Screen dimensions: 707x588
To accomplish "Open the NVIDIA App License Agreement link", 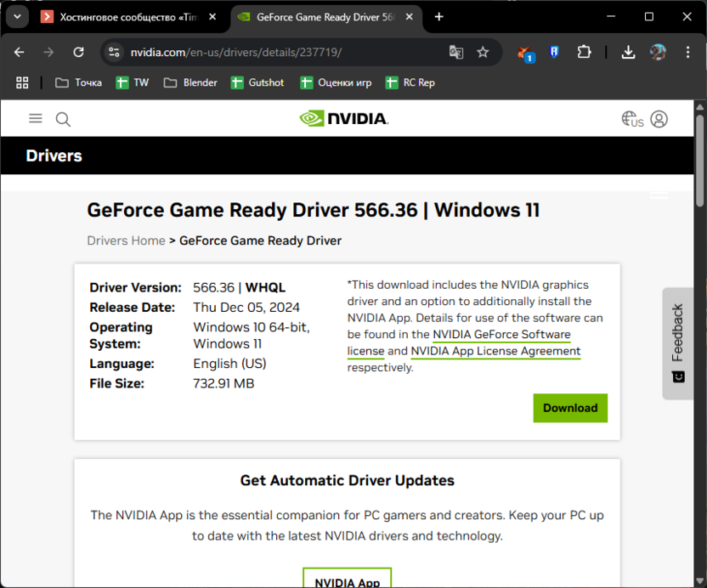I will pyautogui.click(x=495, y=352).
